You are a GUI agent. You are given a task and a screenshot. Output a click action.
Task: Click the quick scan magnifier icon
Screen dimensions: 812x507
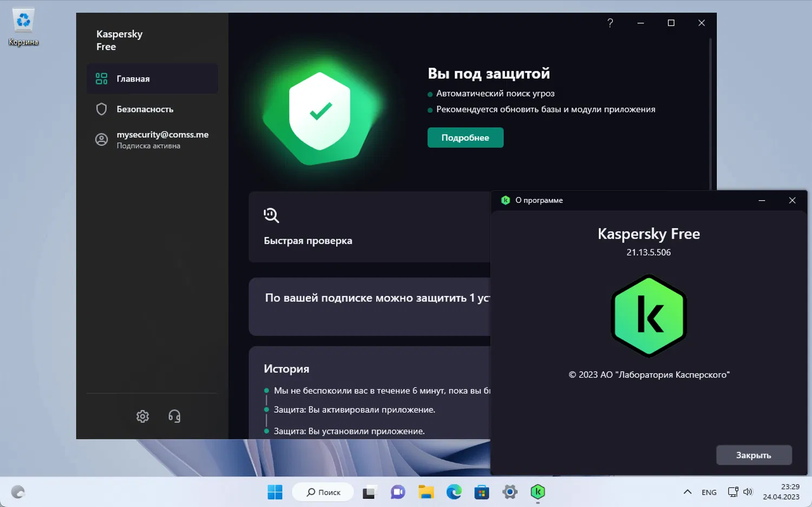point(271,215)
